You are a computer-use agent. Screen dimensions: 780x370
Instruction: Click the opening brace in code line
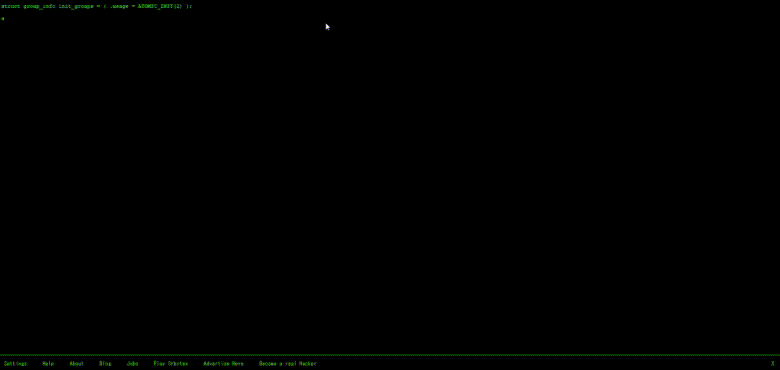[105, 6]
